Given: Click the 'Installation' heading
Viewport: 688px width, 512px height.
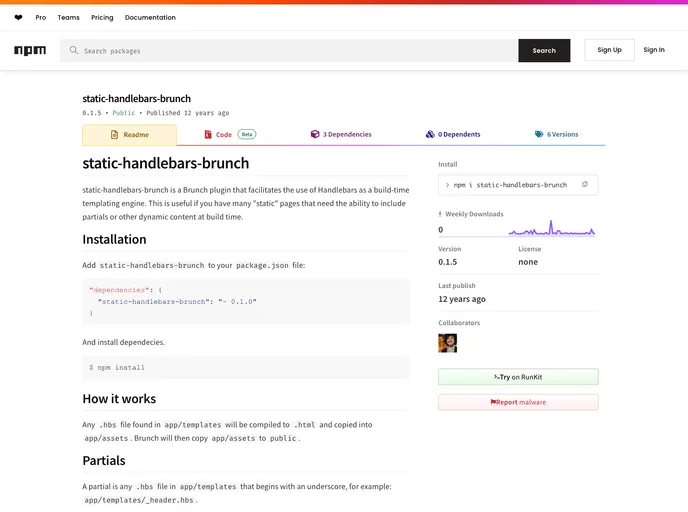Looking at the screenshot, I should (x=114, y=240).
